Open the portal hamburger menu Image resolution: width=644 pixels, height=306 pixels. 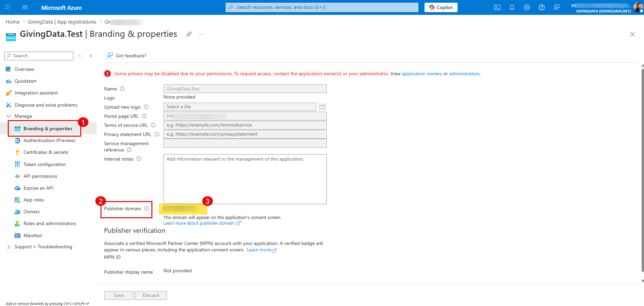coord(25,7)
